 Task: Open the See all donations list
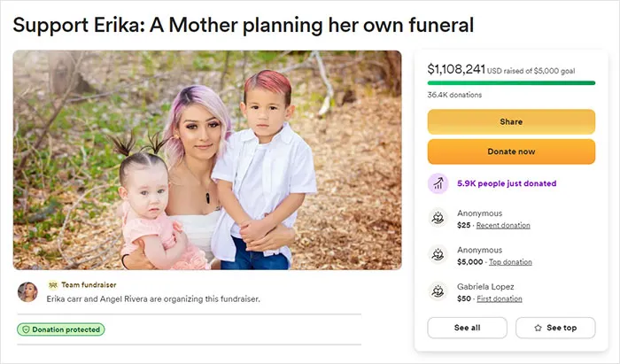click(467, 328)
